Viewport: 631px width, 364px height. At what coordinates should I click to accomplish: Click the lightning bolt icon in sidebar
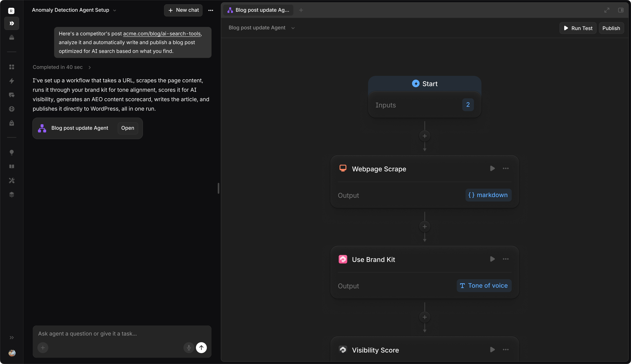click(x=11, y=81)
